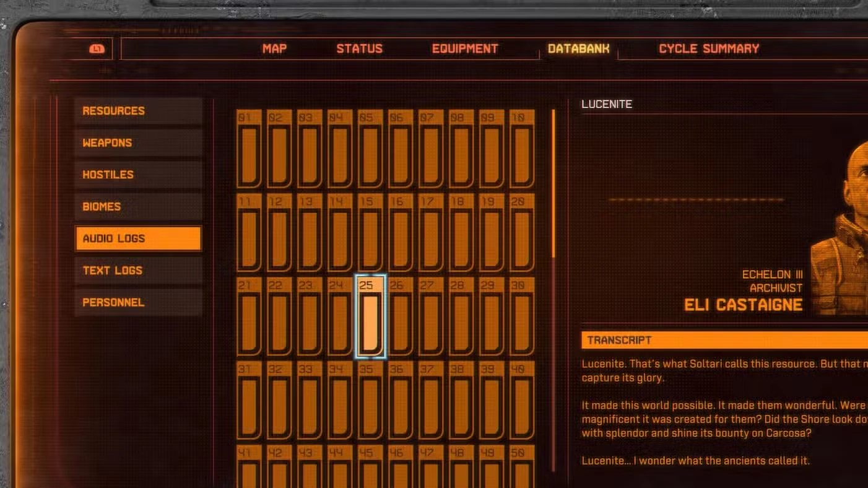
Task: Pick audio log cartridge 03
Action: click(x=310, y=149)
